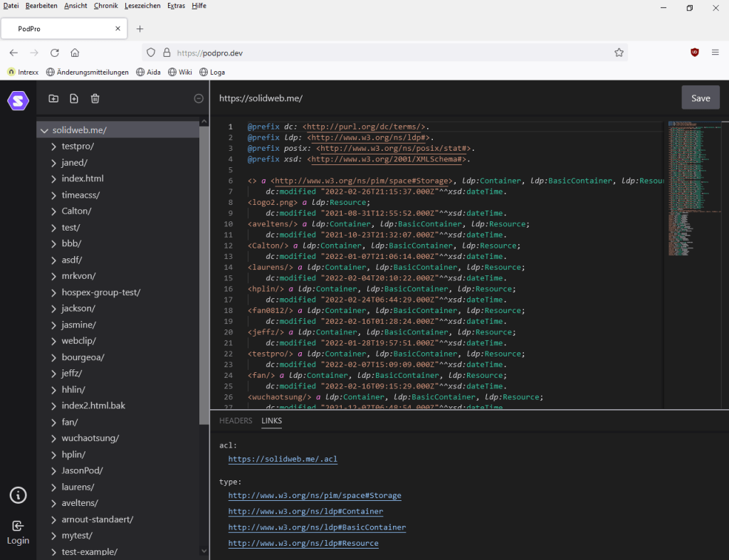The image size is (729, 560).
Task: Expand the testpro/ folder
Action: tap(54, 147)
